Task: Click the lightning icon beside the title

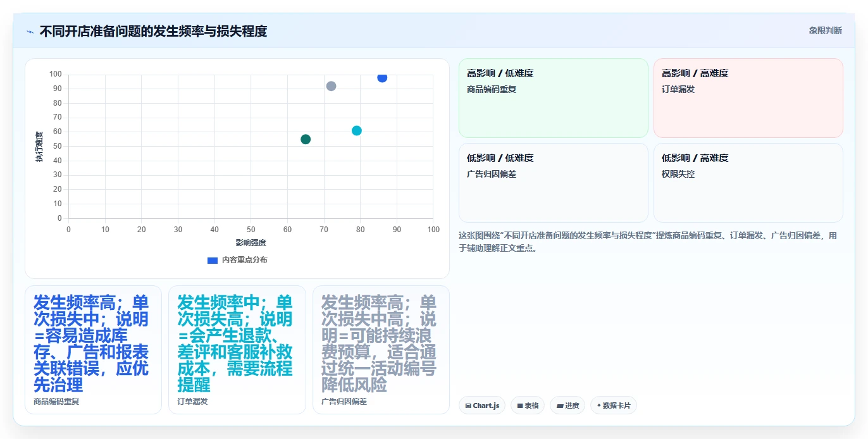Action: [x=30, y=31]
